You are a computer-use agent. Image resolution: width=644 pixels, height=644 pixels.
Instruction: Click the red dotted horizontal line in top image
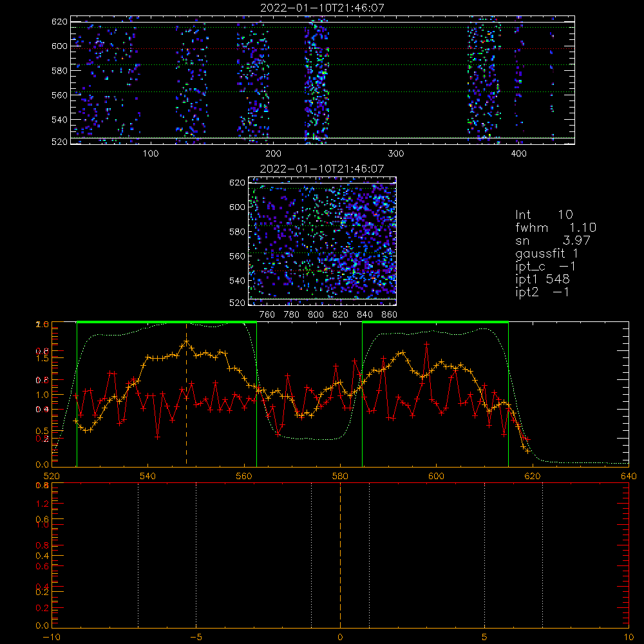[323, 48]
